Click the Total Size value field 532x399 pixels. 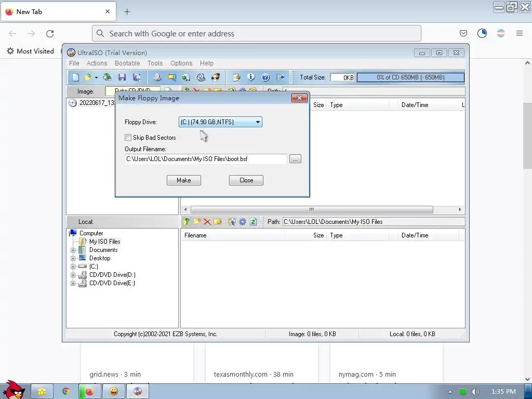342,77
